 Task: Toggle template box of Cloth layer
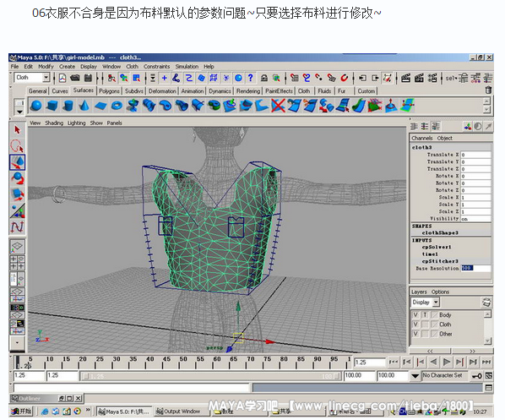click(x=425, y=325)
